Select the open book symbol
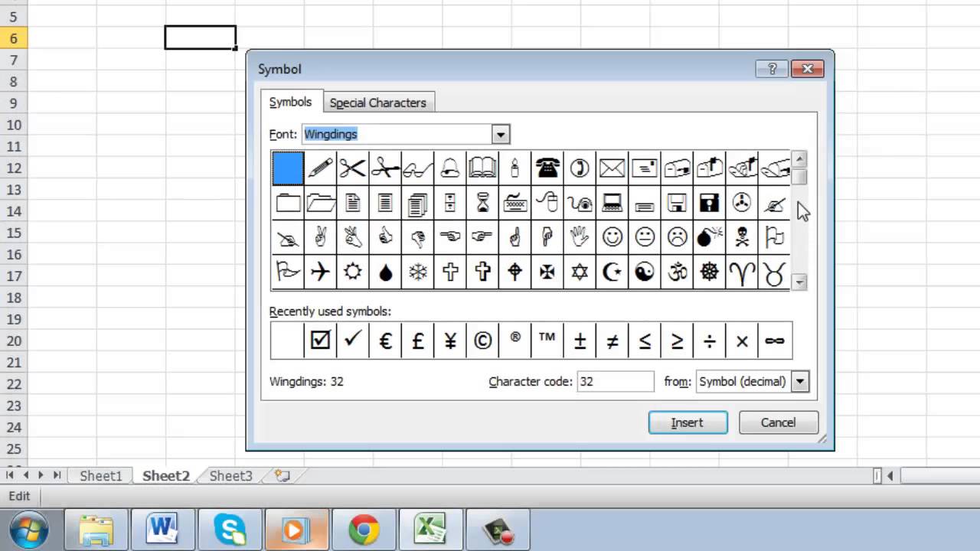Screen dimensions: 980x551 point(482,168)
